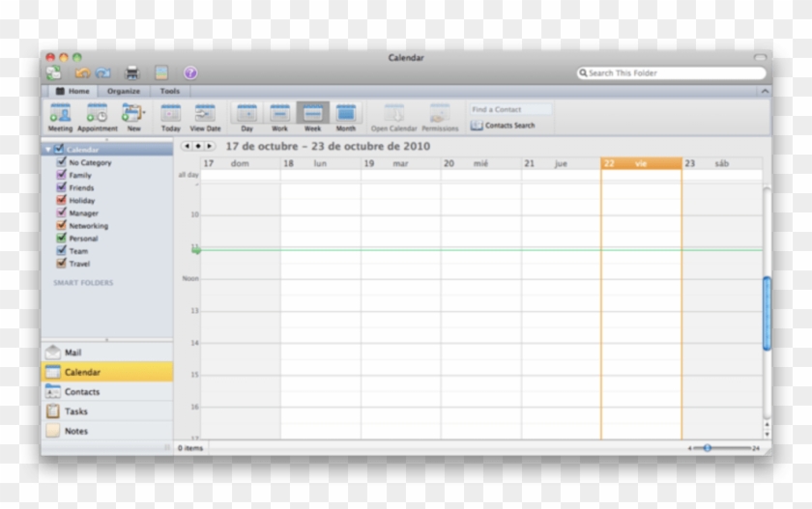Switch to Month view
Viewport: 812px width, 509px height.
(x=345, y=117)
